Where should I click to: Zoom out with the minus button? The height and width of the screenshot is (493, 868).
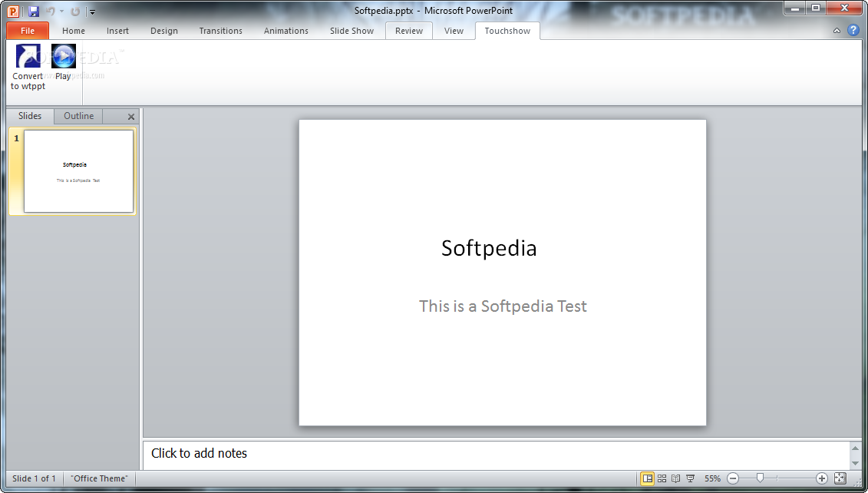click(733, 478)
